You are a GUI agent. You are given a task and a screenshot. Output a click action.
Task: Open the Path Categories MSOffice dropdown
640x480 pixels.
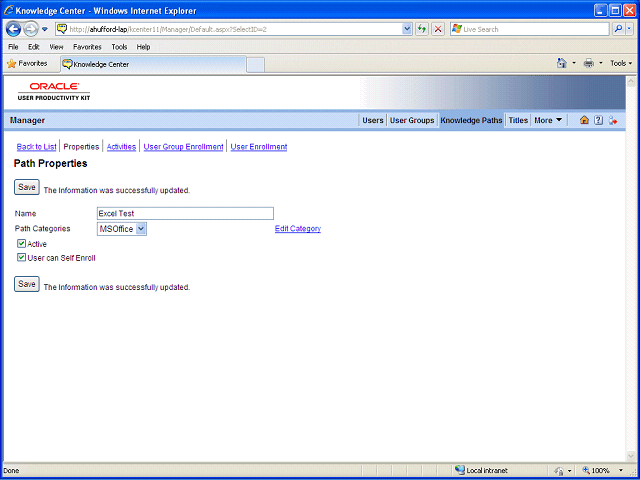[x=122, y=229]
